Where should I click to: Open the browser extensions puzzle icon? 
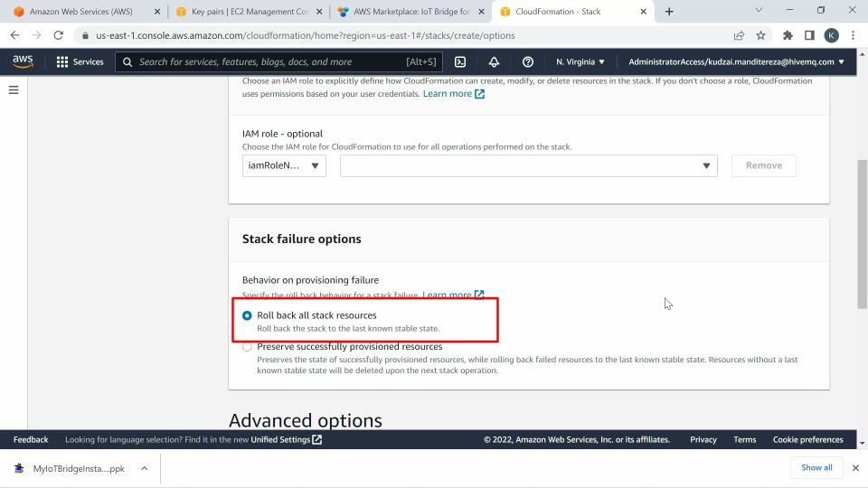[788, 35]
